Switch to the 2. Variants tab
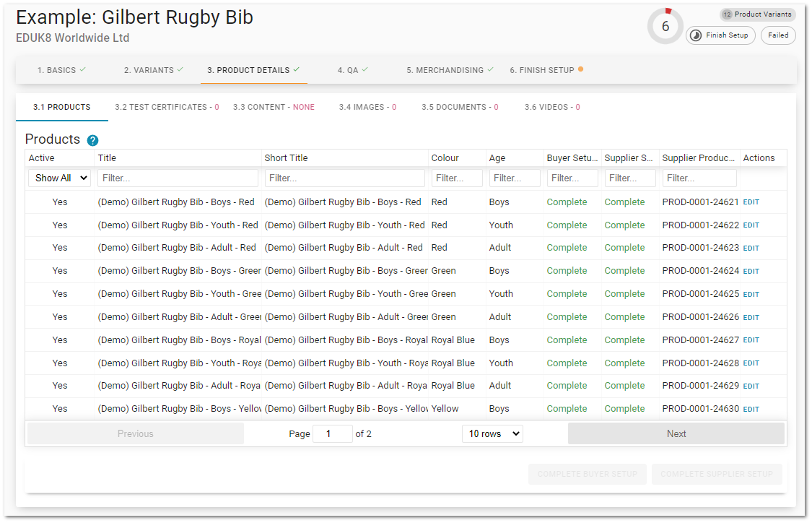 (x=153, y=70)
